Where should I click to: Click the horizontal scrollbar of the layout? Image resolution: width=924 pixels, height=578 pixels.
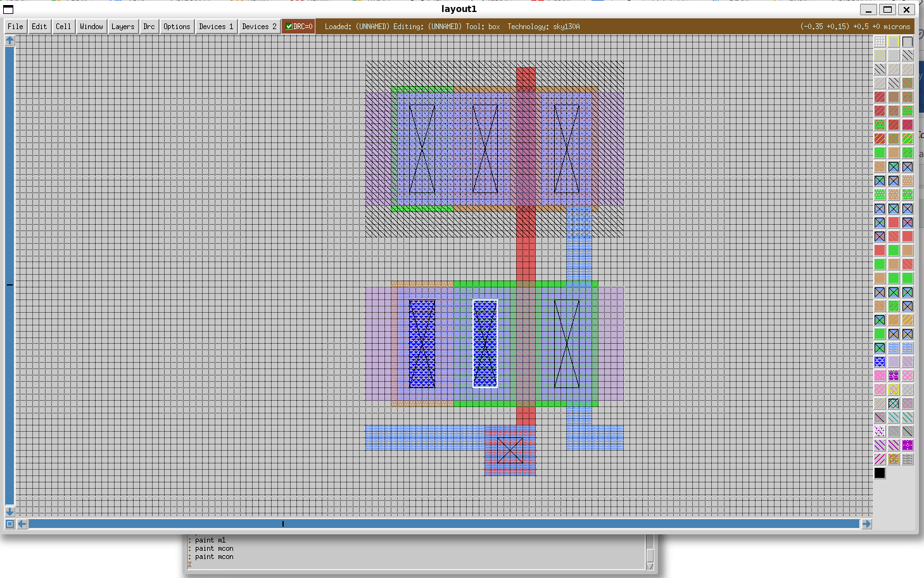pyautogui.click(x=444, y=524)
